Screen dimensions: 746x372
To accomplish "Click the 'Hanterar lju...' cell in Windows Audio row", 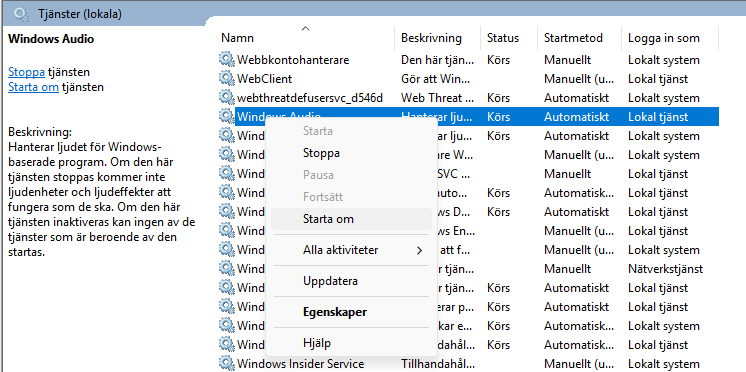I will (437, 117).
